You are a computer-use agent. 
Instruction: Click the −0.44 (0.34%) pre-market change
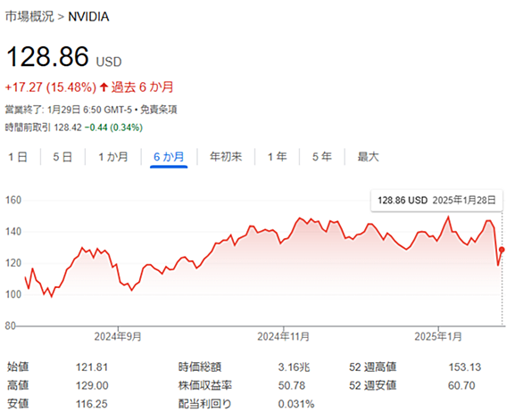[113, 128]
